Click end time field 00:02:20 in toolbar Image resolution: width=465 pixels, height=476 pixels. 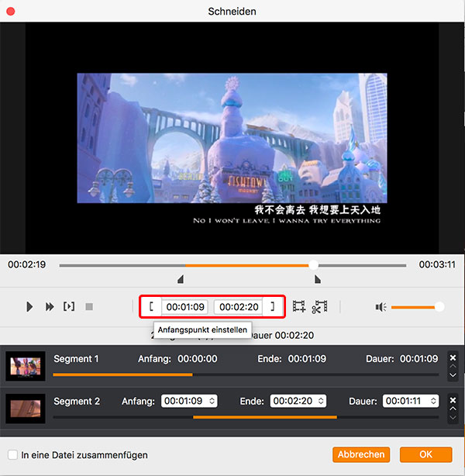(x=239, y=307)
